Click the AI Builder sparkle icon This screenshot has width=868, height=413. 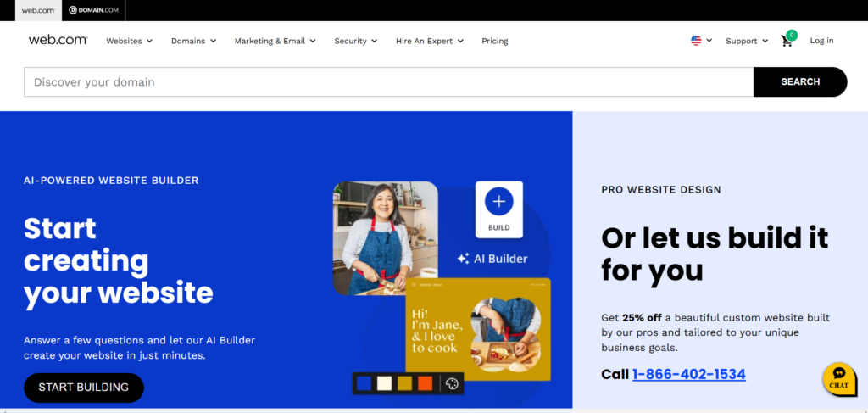click(x=463, y=259)
